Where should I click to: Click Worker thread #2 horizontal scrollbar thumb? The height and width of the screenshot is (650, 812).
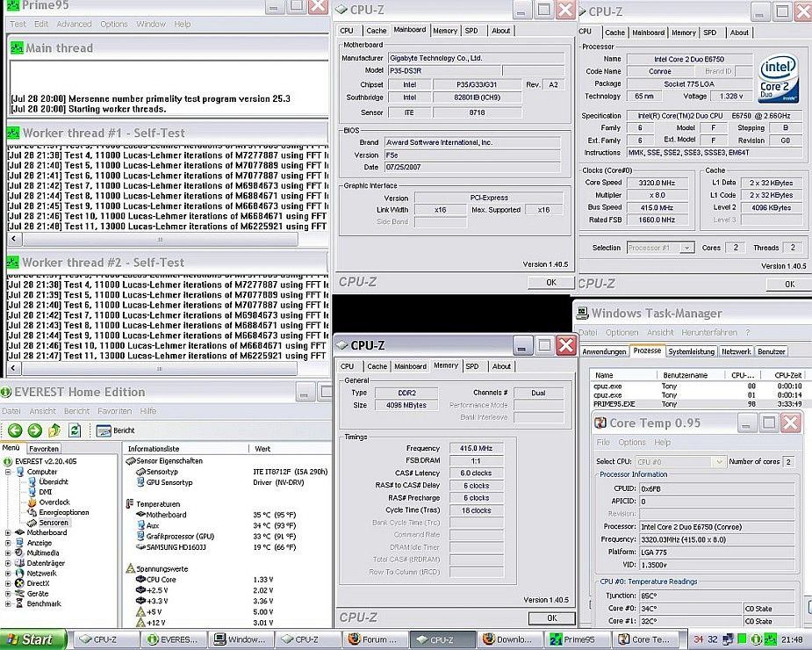pos(160,369)
